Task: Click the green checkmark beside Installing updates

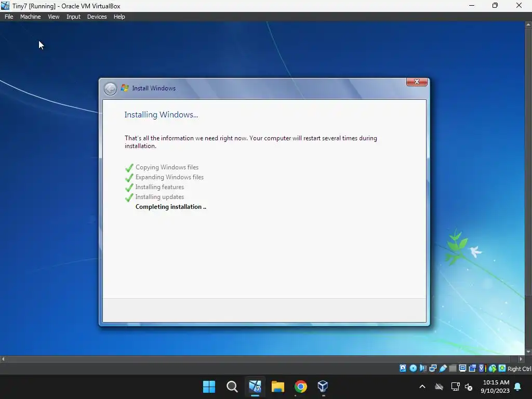Action: [x=129, y=197]
